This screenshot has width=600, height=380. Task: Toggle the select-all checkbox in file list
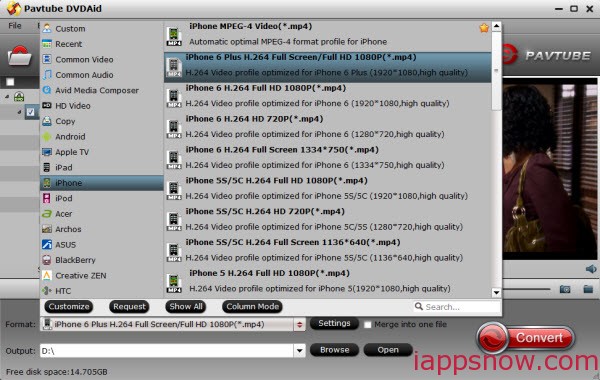[10, 82]
